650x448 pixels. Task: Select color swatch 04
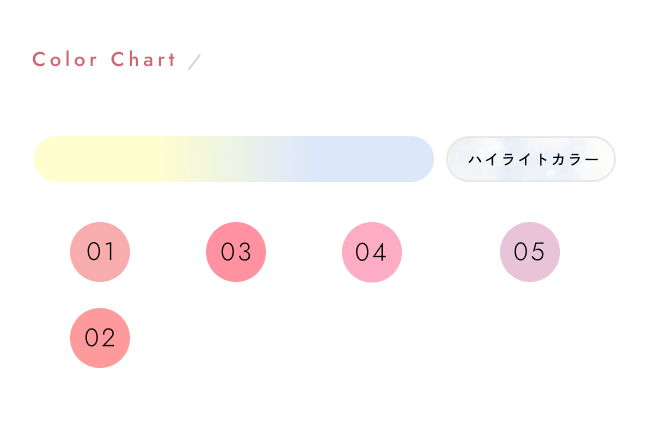(372, 252)
